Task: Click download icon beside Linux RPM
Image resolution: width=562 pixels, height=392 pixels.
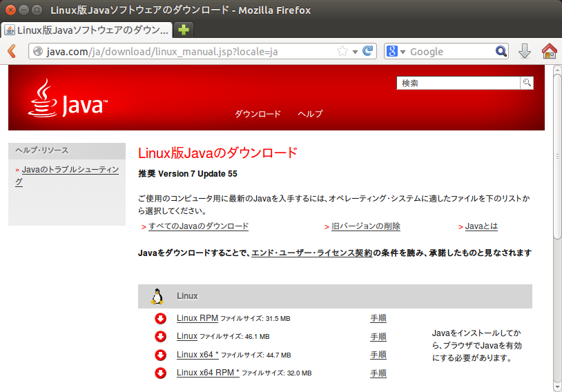Action: [160, 318]
